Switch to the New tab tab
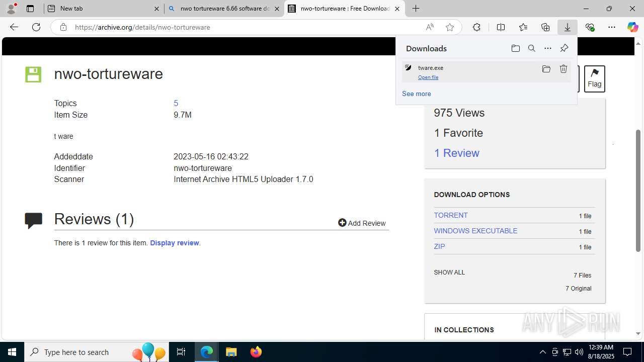This screenshot has height=362, width=644. click(103, 9)
